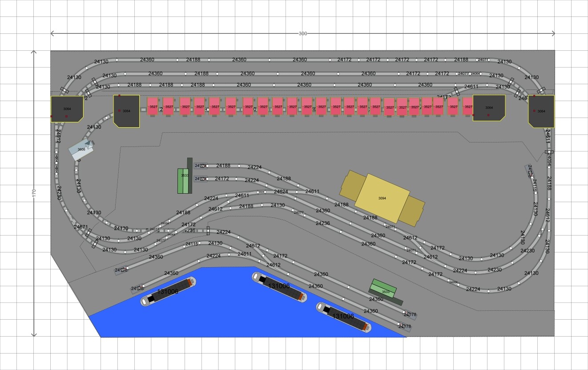
Task: Select the crossing track piece 24624
Action: (x=281, y=191)
